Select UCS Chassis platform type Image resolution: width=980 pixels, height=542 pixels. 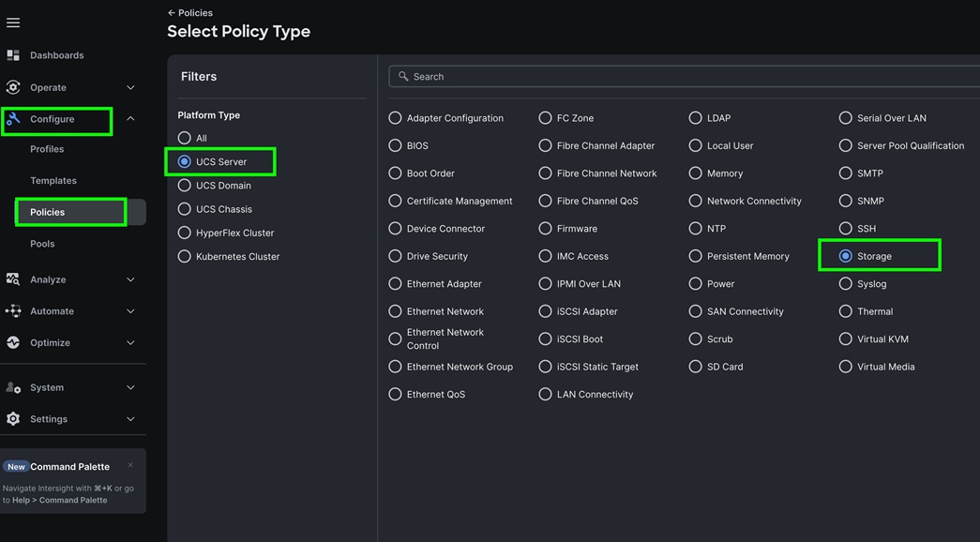[185, 209]
